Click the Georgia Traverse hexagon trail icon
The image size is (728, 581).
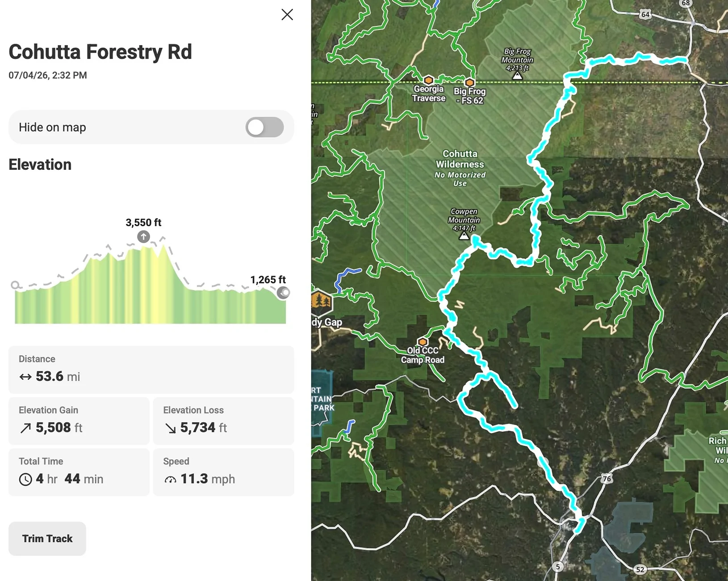coord(429,80)
